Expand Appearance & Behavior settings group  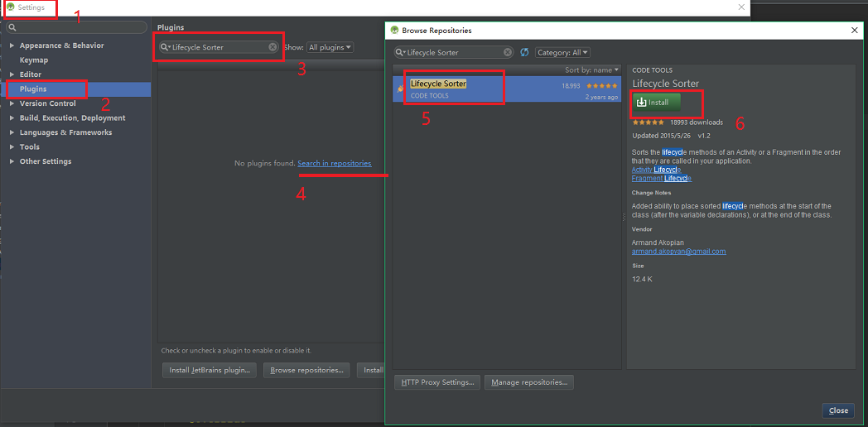coord(12,46)
